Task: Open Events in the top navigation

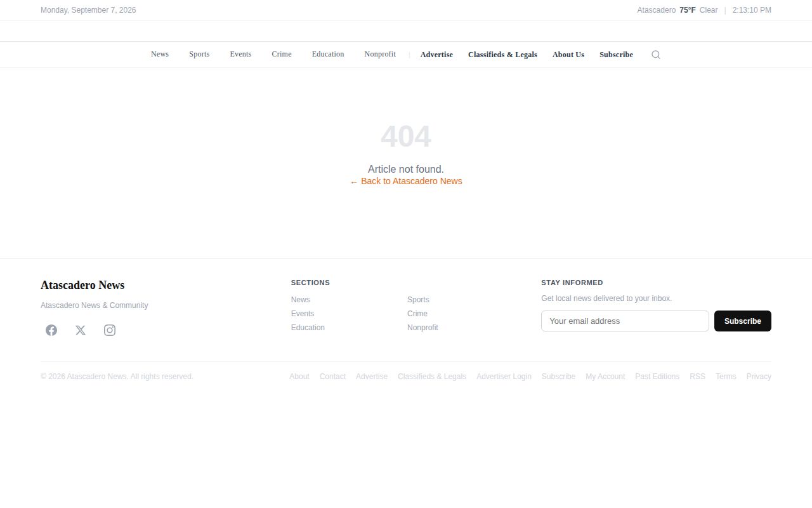Action: (x=240, y=55)
